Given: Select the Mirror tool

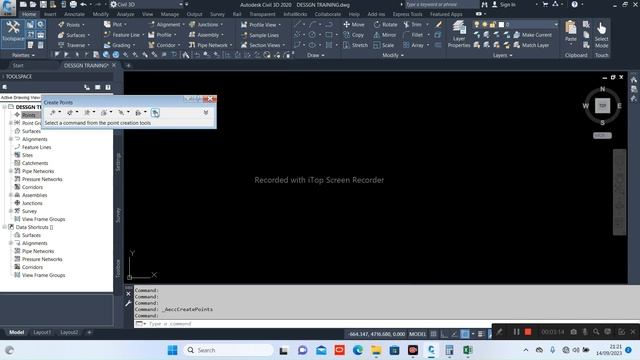Looking at the screenshot, I should coord(384,35).
